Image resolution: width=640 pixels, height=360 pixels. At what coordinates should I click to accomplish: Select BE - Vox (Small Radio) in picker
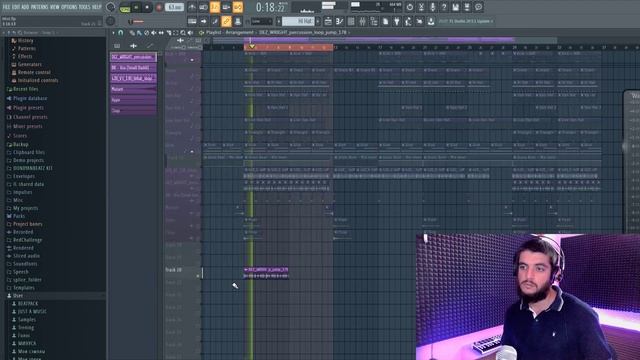coord(133,68)
